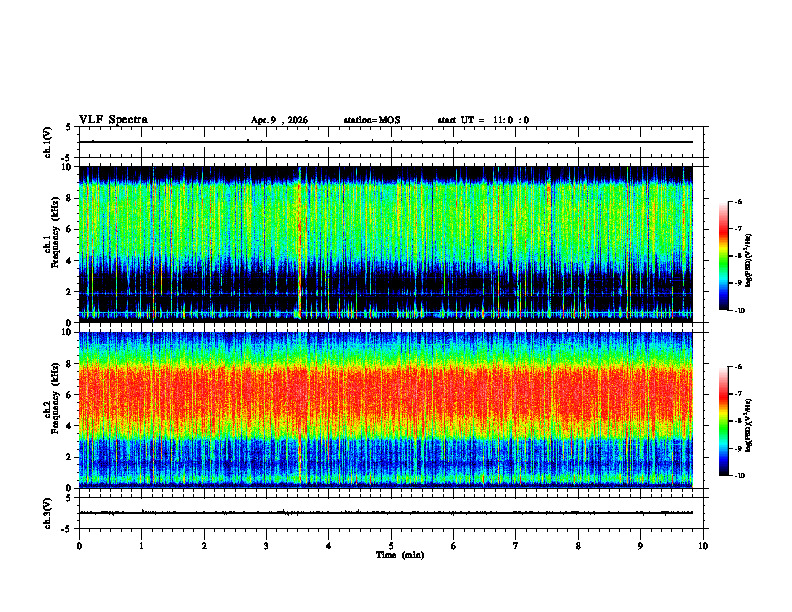Click the ch.2 color bar log(PSD) label

click(749, 426)
